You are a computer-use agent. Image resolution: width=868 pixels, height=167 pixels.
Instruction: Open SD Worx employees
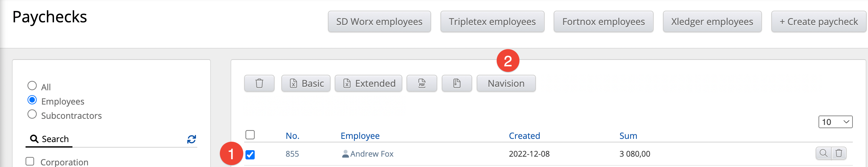(x=379, y=22)
